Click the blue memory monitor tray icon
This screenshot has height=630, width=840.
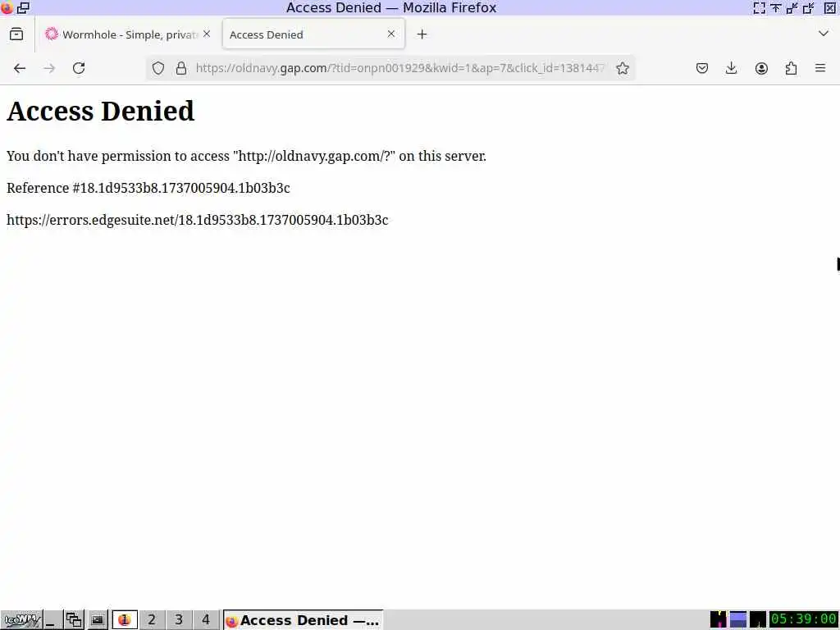tap(738, 620)
